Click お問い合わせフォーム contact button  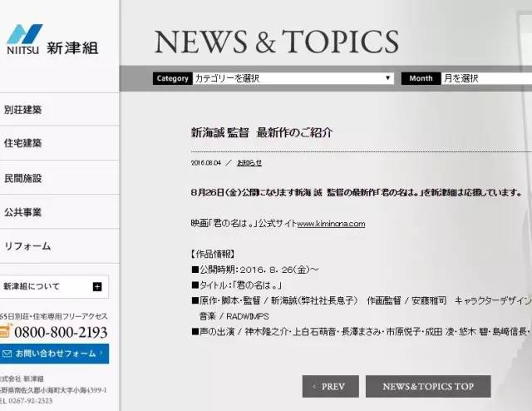[x=53, y=354]
